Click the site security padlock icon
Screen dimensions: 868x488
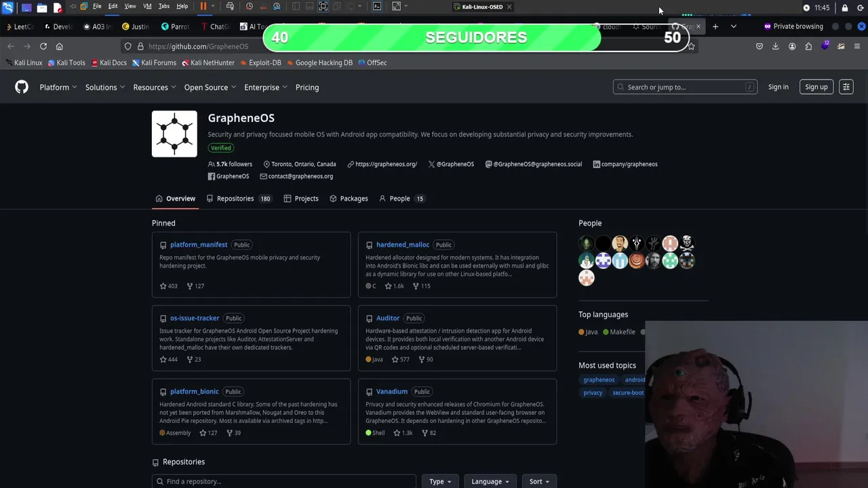140,46
